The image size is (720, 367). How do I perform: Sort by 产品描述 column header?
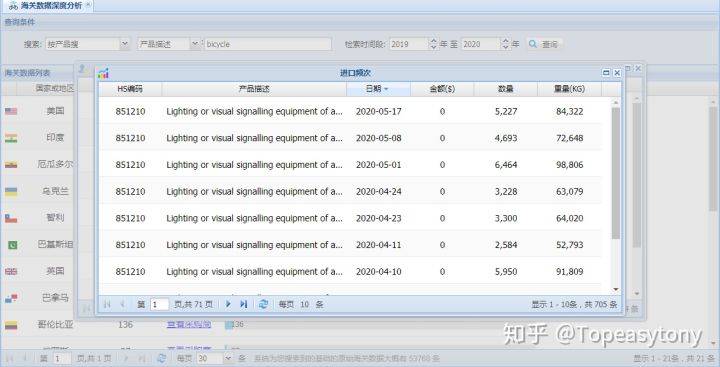[x=254, y=89]
